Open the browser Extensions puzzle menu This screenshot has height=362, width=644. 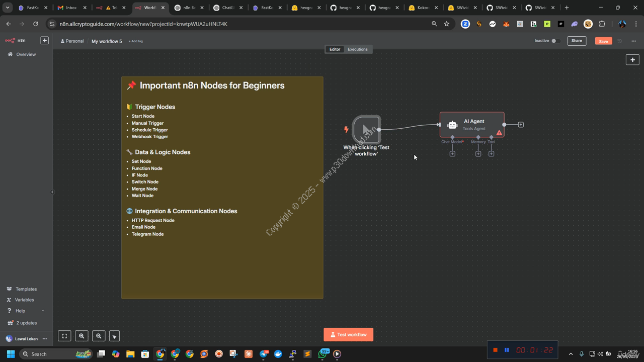(x=602, y=24)
